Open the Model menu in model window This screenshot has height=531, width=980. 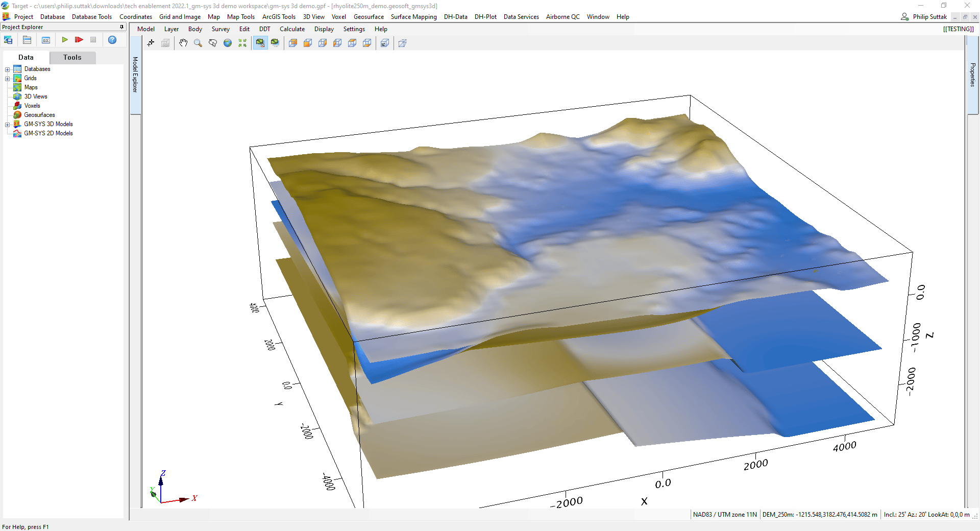point(146,29)
